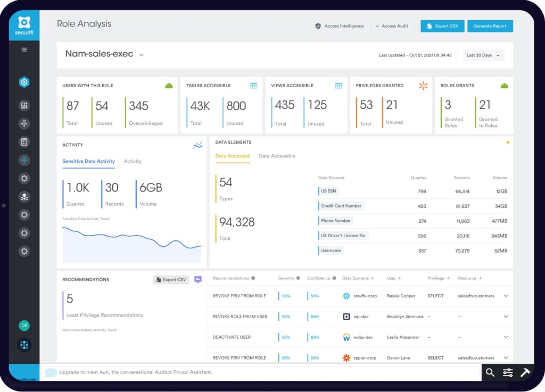Open the dashboard layout sidebar icon

[24, 105]
